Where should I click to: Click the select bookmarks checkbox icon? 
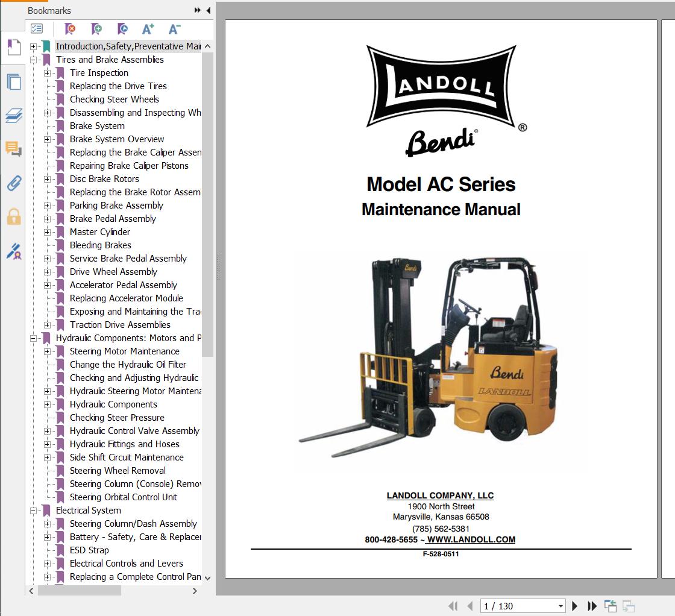tap(36, 28)
